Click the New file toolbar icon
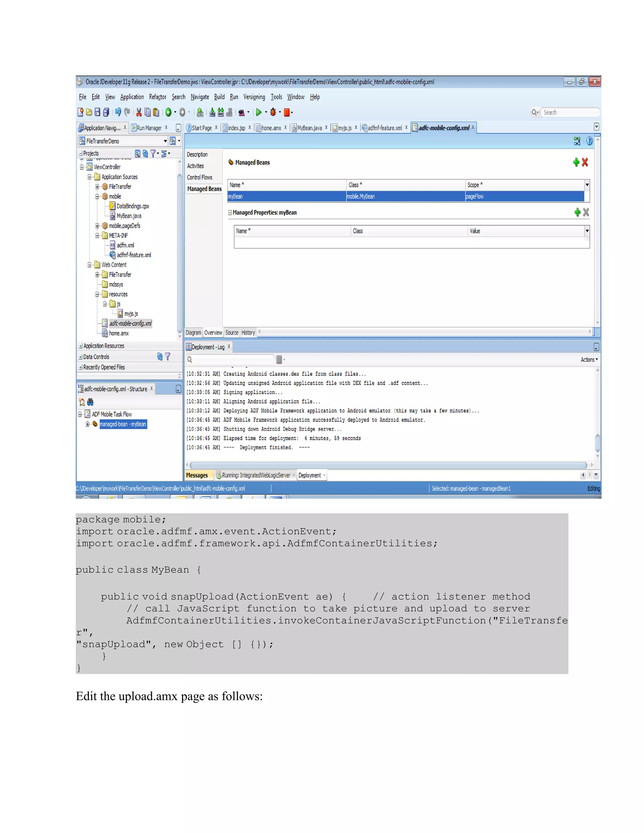This screenshot has height=833, width=644. [x=80, y=112]
